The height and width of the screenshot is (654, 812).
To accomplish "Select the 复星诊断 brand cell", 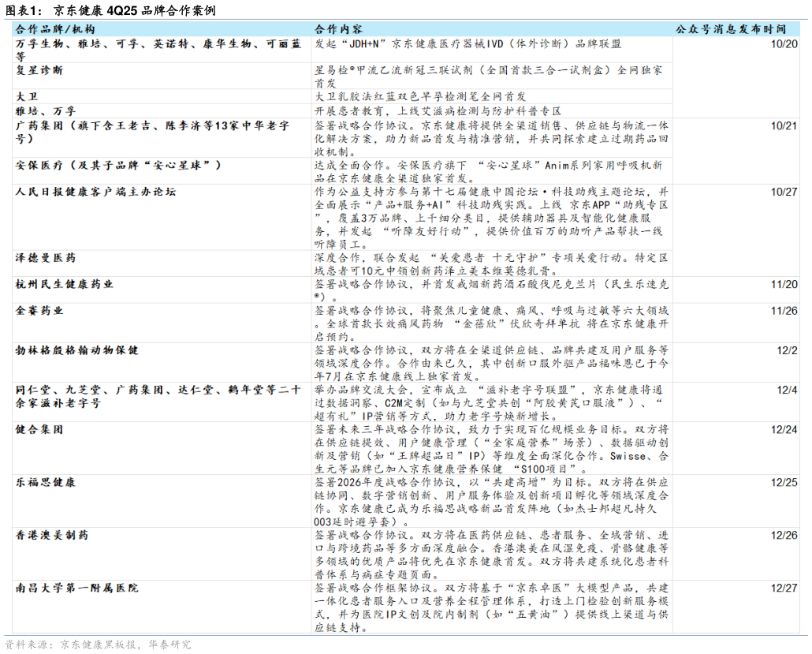I will coord(40,70).
